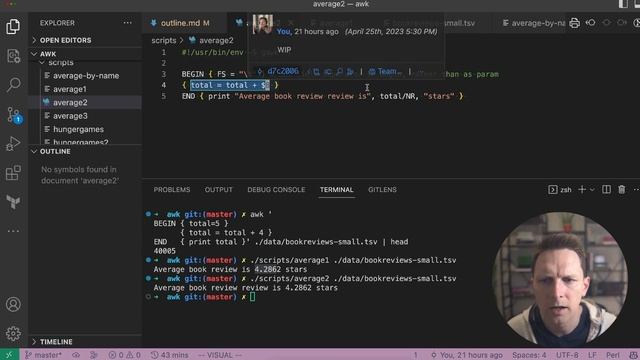The height and width of the screenshot is (360, 640).
Task: Switch to the GITLENS panel tab
Action: (x=382, y=189)
